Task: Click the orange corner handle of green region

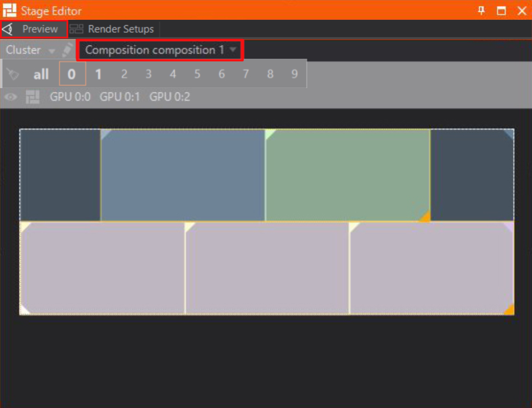Action: click(x=425, y=216)
